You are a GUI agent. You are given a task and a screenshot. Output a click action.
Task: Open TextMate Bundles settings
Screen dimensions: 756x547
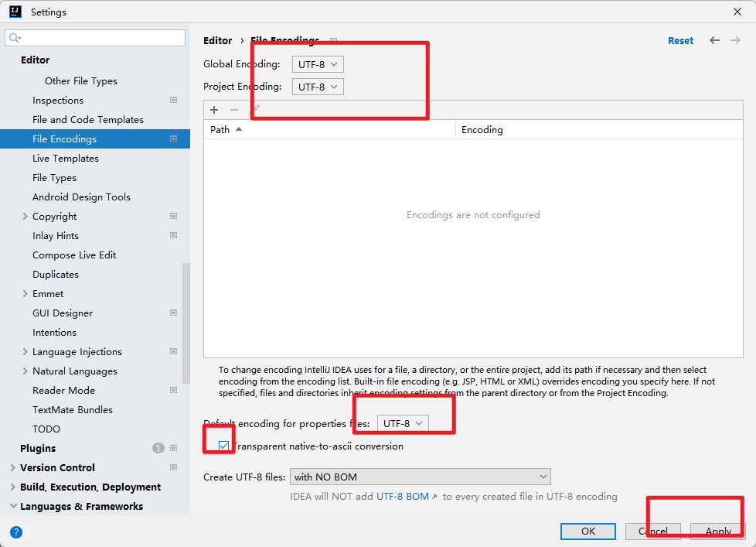point(73,409)
